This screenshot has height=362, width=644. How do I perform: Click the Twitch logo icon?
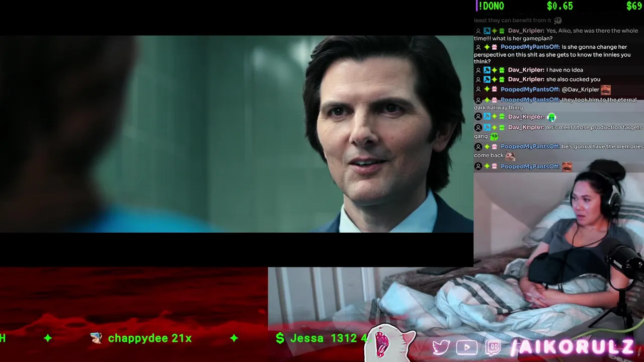point(494,347)
